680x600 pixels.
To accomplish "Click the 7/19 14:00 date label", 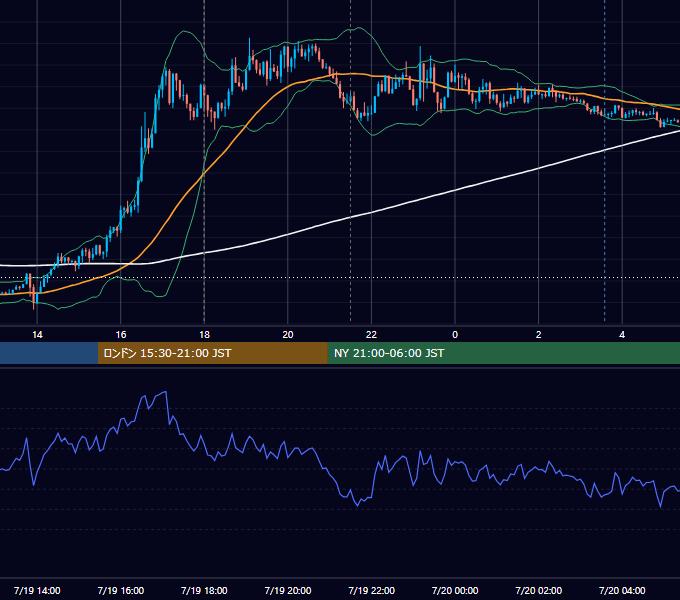I will 37,590.
